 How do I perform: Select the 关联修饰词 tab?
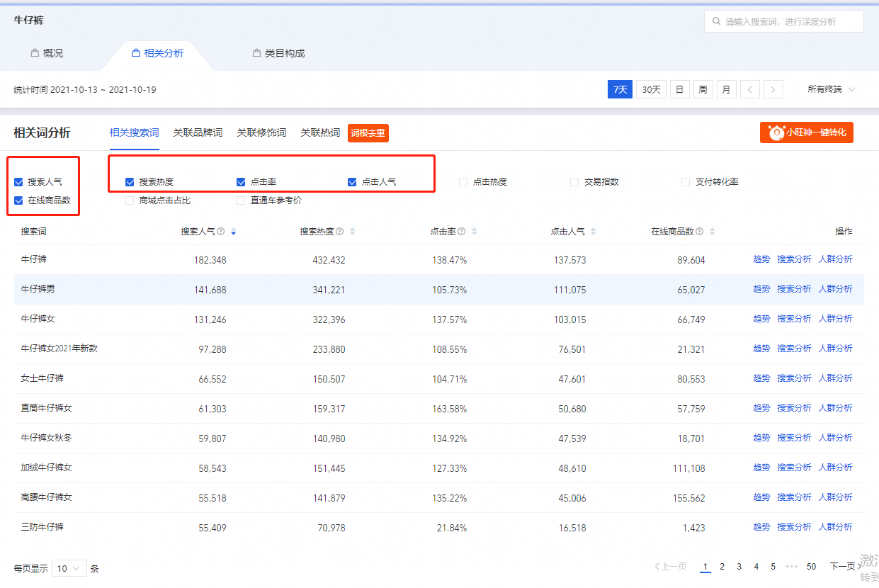click(x=261, y=132)
